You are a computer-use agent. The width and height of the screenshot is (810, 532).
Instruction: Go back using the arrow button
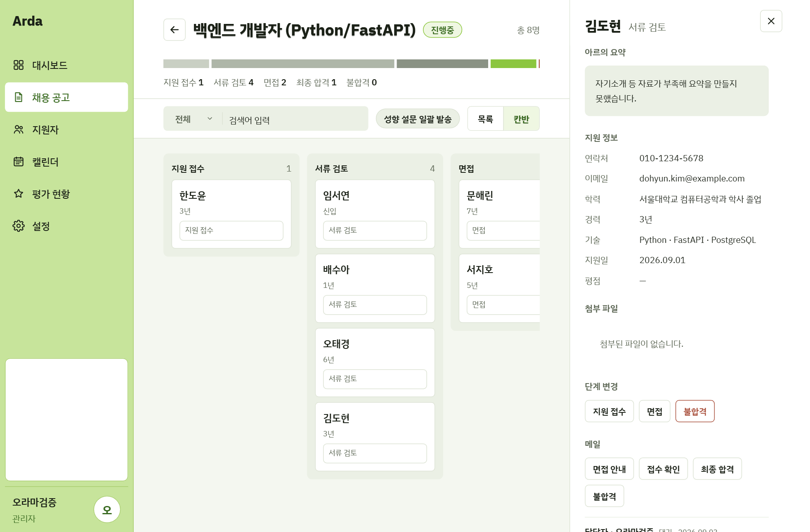175,30
